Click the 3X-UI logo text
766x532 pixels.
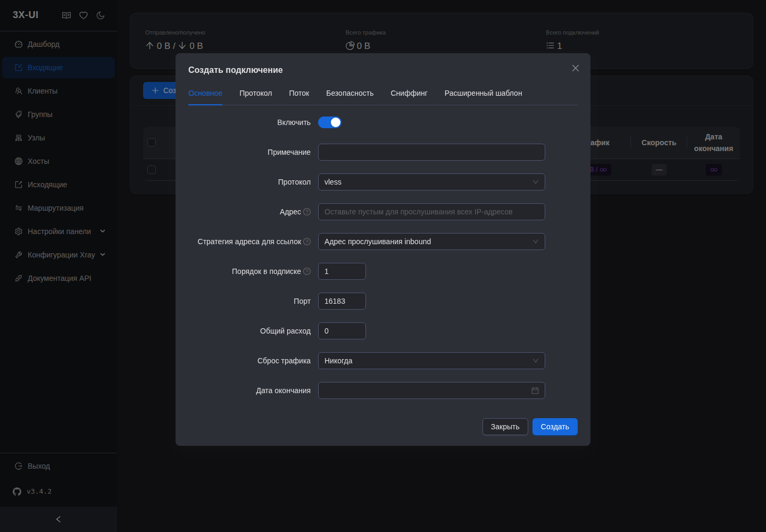click(26, 15)
